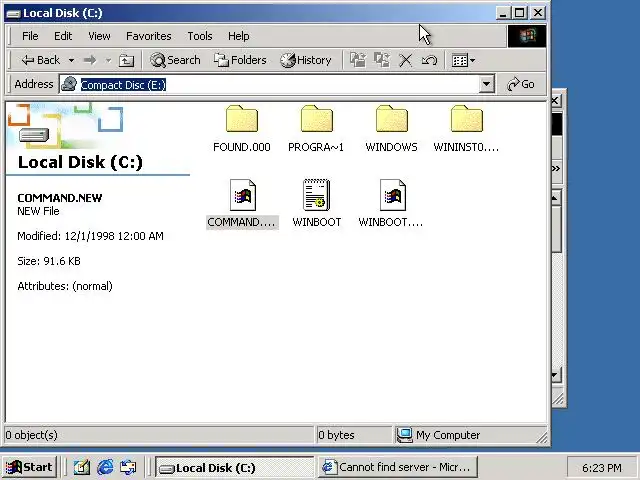
Task: Open the Edit menu
Action: 63,36
